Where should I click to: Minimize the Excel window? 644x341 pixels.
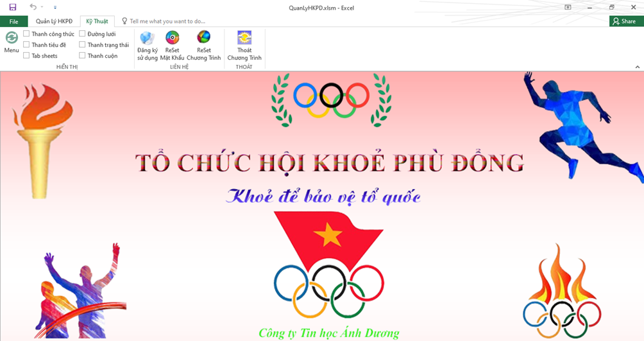[x=589, y=8]
